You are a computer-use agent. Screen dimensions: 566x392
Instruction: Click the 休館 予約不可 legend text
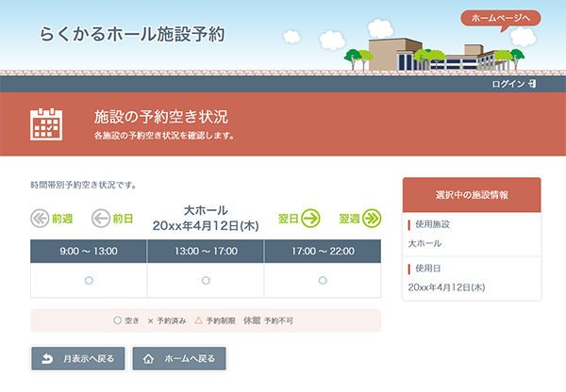coord(268,320)
